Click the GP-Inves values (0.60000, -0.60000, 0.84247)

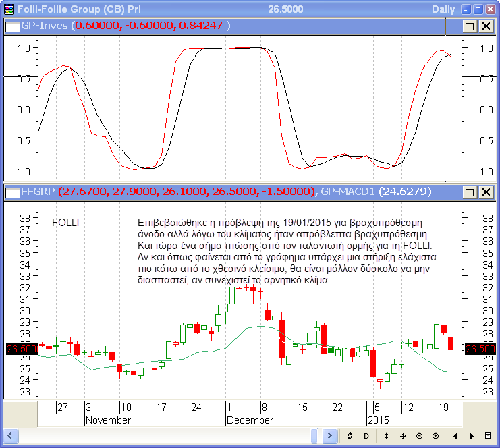(150, 26)
